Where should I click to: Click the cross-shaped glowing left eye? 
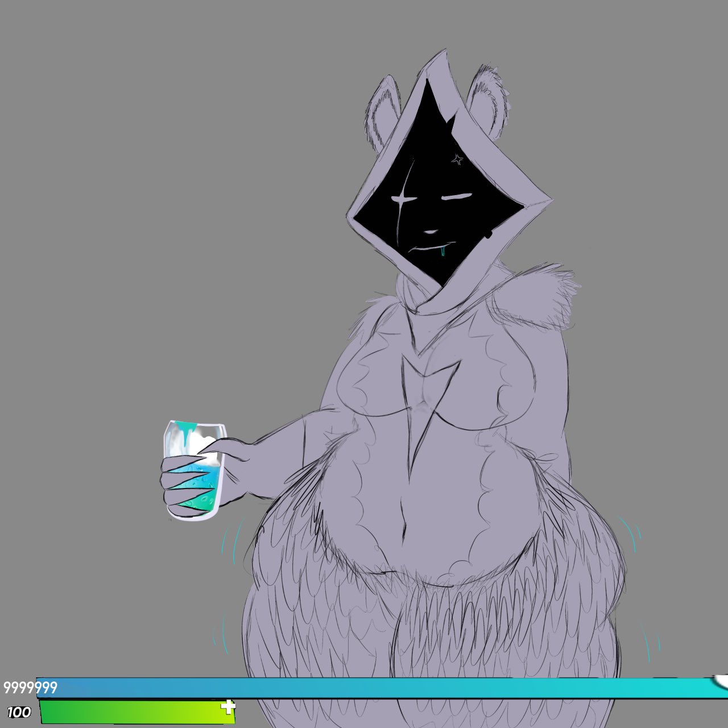point(402,199)
